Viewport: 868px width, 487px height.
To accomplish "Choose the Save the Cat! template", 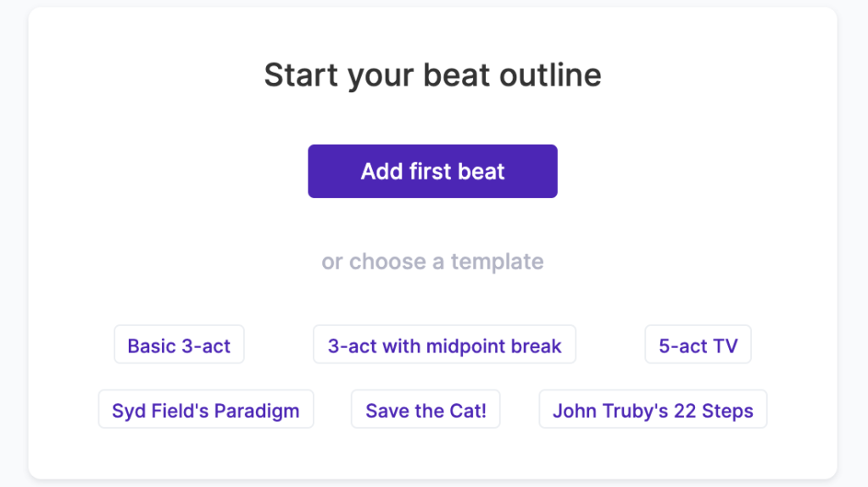I will tap(426, 409).
